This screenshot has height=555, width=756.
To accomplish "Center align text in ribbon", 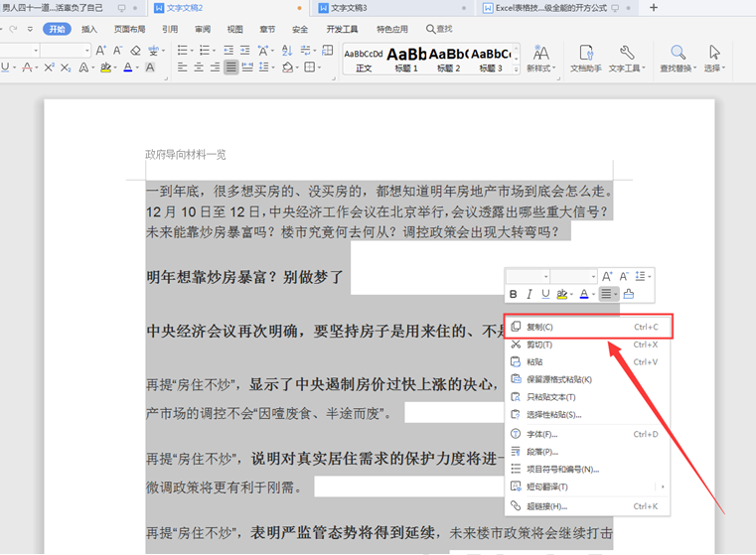I will (x=199, y=68).
